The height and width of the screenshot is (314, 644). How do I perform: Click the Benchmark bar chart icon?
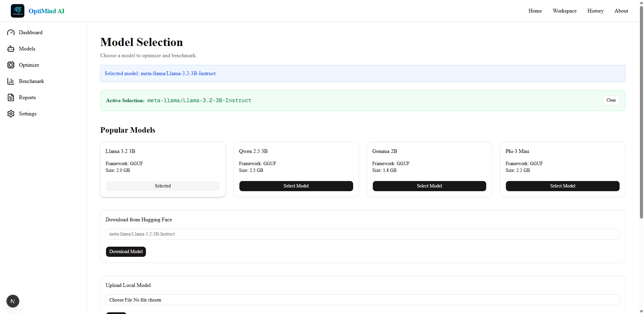pyautogui.click(x=11, y=81)
